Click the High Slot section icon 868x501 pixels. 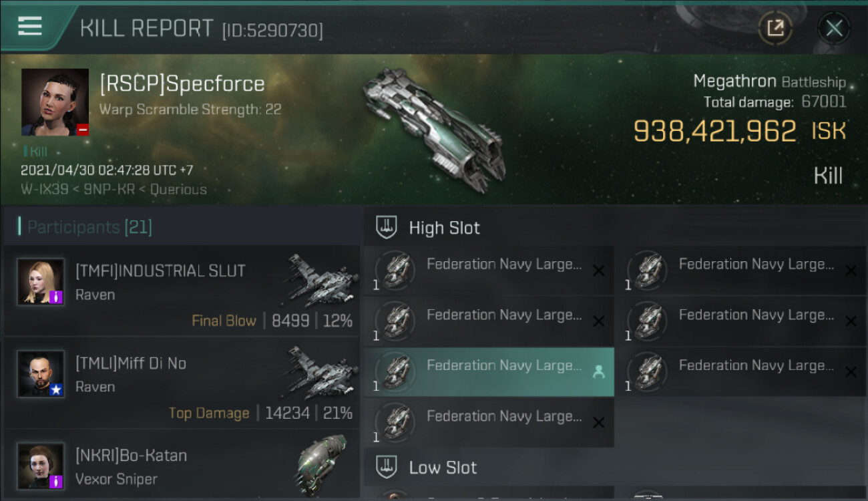pos(387,228)
